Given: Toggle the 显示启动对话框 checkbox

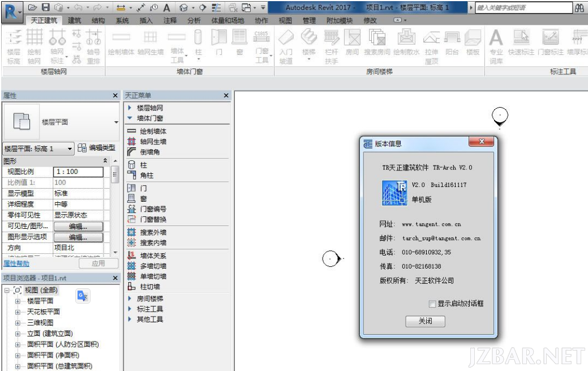Looking at the screenshot, I should point(432,304).
